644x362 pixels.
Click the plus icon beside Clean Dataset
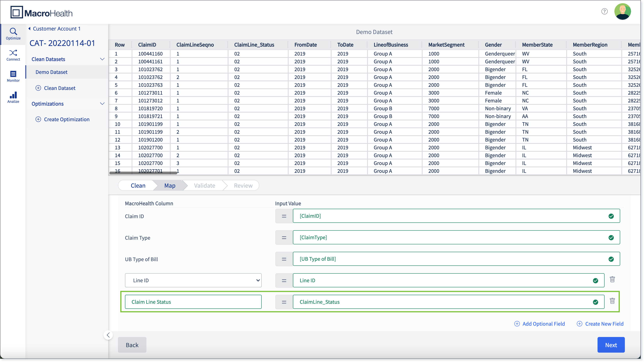point(38,88)
